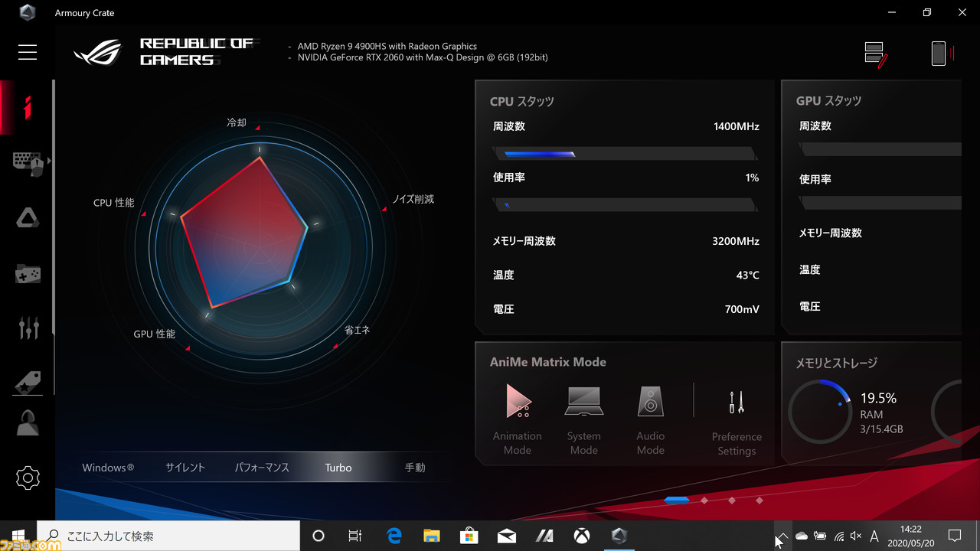Open Mail app from taskbar
The height and width of the screenshot is (551, 980).
click(x=506, y=536)
